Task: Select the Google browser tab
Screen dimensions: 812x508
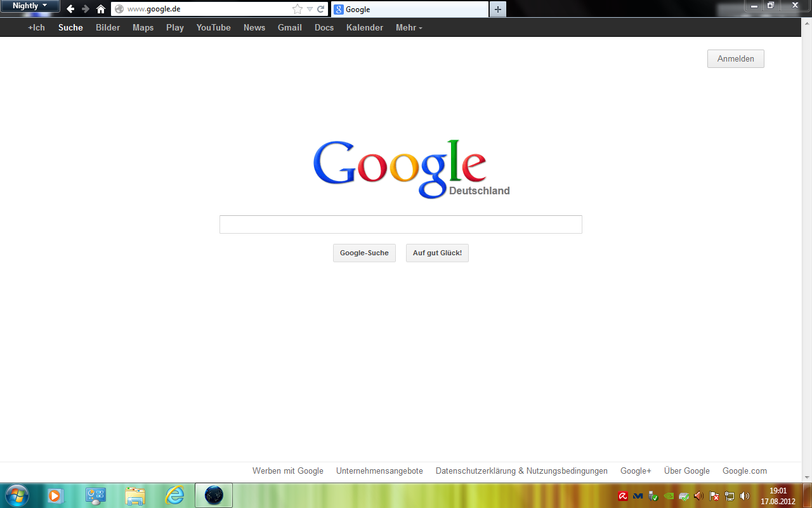Action: click(x=410, y=10)
